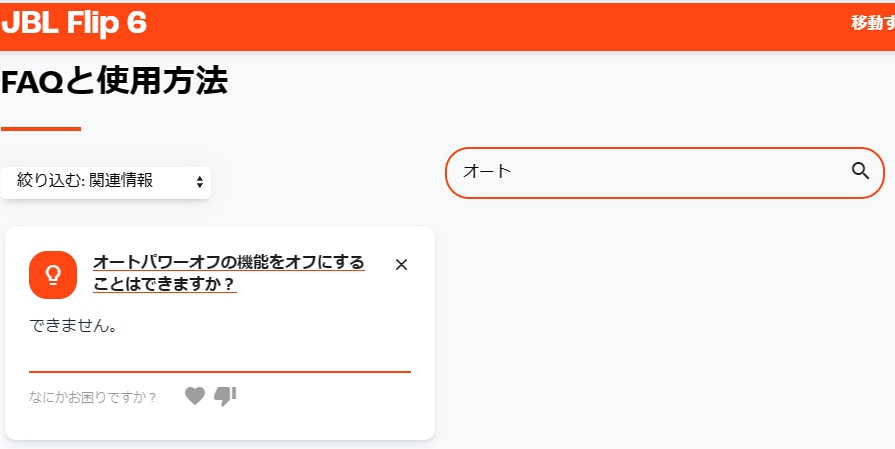Open the オートパワーオフ FAQ question link

[228, 263]
